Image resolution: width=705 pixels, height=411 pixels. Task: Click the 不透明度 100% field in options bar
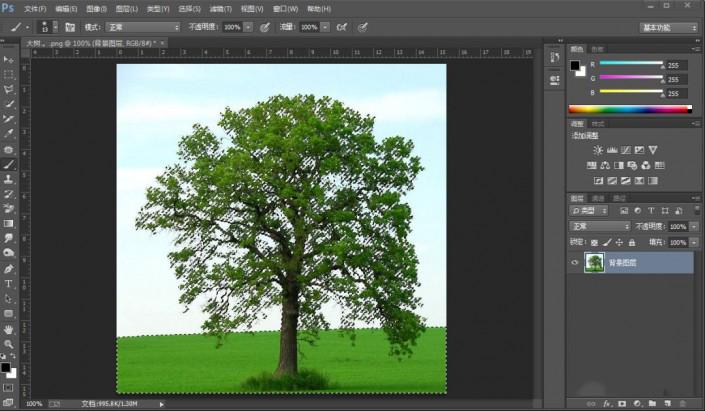click(x=234, y=27)
